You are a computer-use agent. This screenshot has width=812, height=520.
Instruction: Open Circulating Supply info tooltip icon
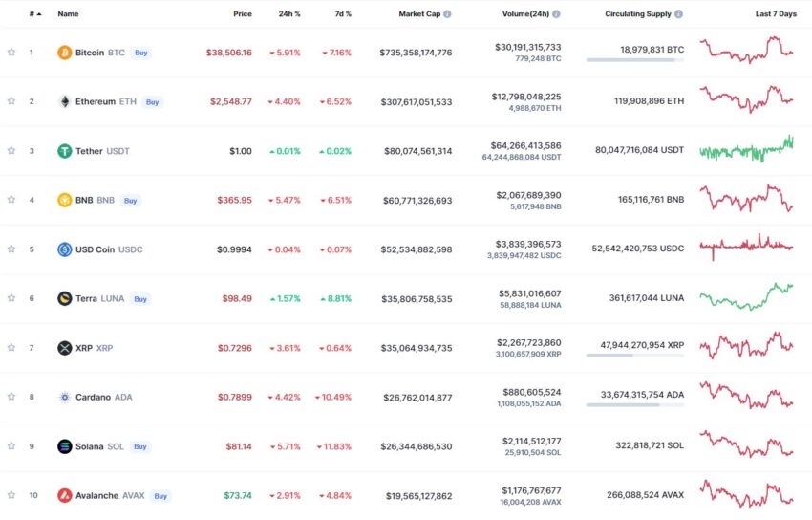(x=678, y=14)
